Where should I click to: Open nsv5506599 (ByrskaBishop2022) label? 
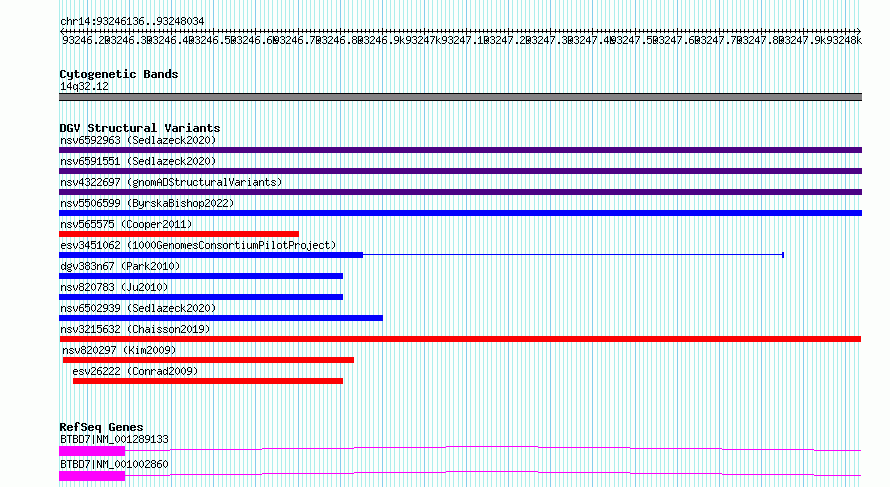tap(147, 203)
